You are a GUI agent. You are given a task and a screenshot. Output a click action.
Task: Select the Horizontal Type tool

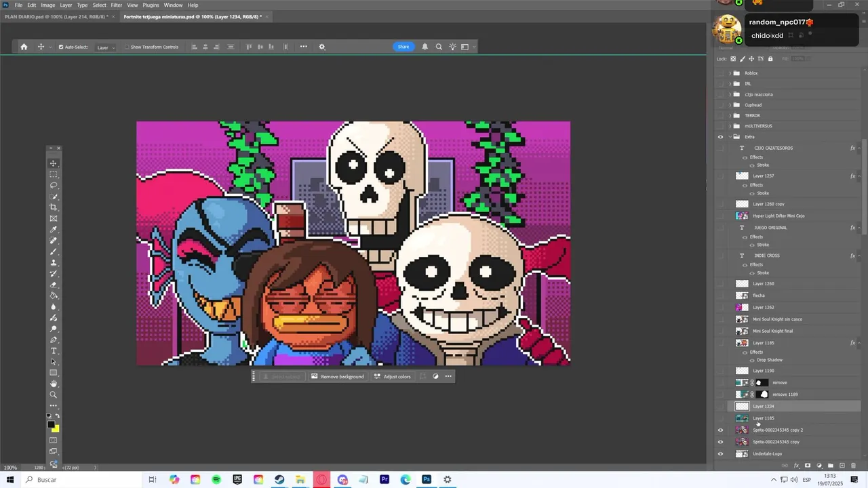(54, 350)
